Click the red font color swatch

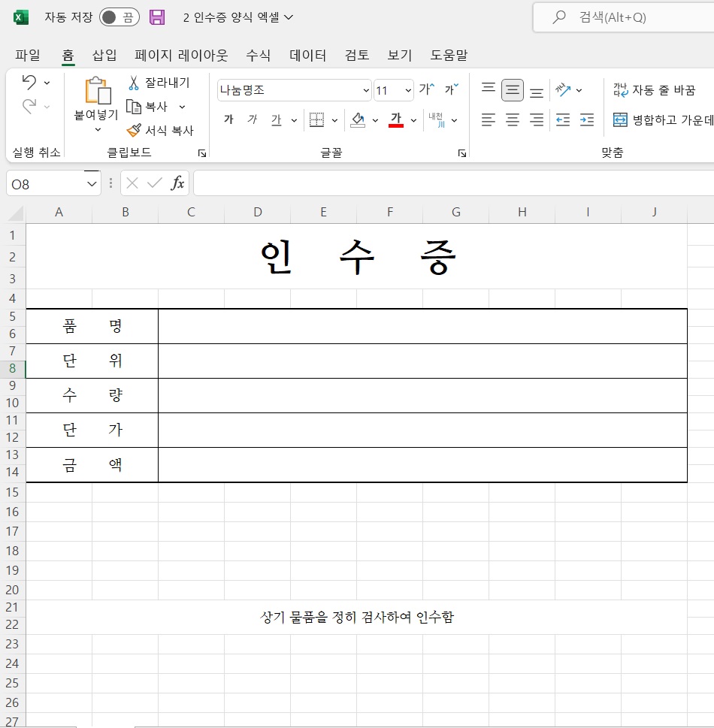coord(396,127)
